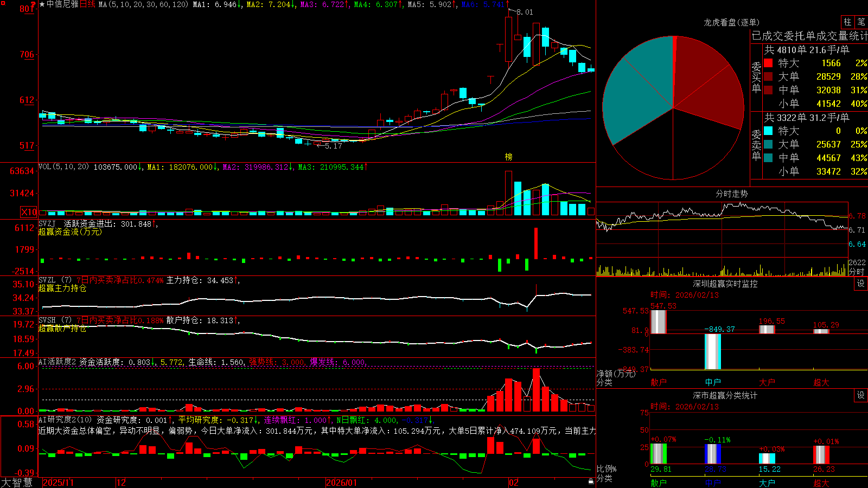Click the 超赢资金流(万元) yellow label

(x=70, y=232)
